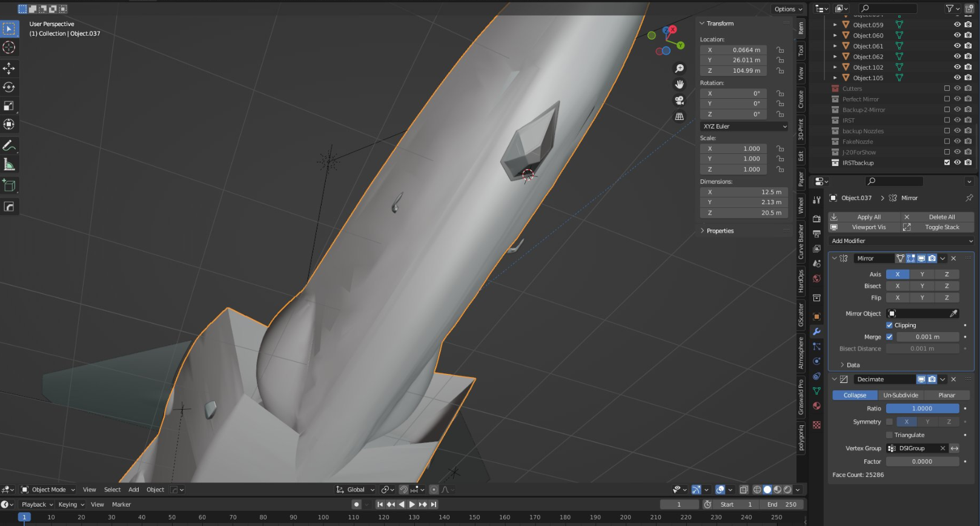Click the zoom viewport magnifier icon
The width and height of the screenshot is (980, 526).
point(680,68)
